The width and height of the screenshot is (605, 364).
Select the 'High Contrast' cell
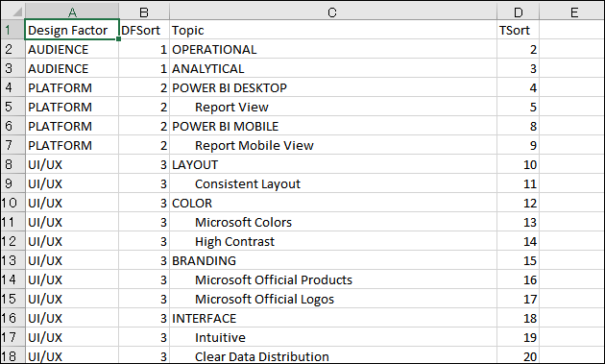[x=332, y=241]
